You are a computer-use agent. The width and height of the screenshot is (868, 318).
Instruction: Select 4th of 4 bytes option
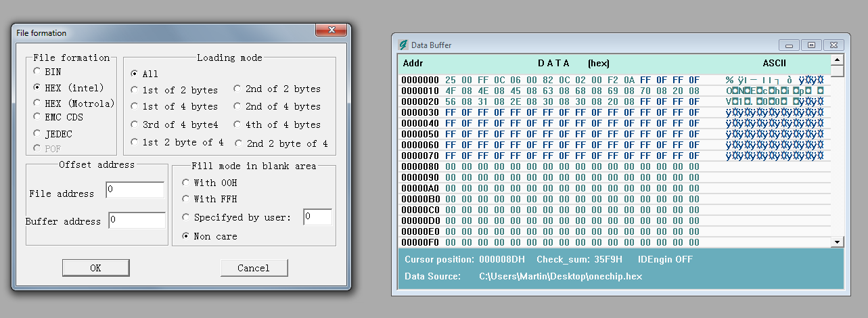[x=237, y=124]
